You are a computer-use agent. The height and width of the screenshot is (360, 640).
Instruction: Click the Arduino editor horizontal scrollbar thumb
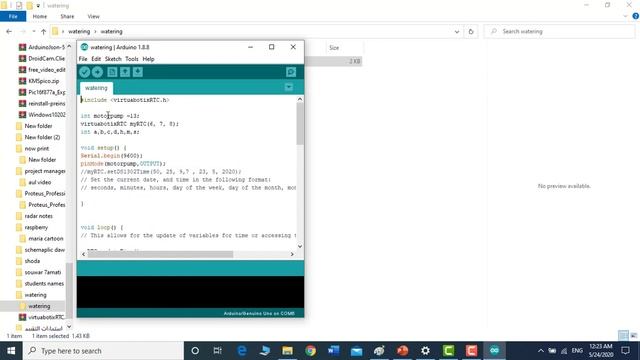point(160,254)
